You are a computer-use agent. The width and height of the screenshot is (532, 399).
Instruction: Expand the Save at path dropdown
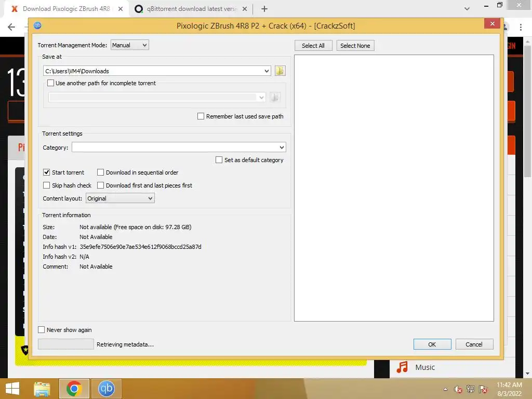(x=267, y=71)
